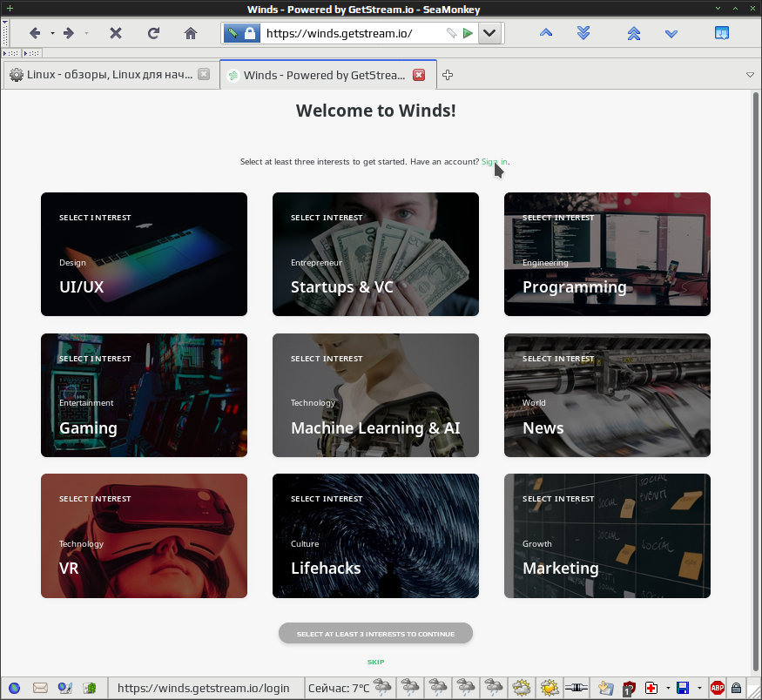The image size is (762, 700).
Task: Open Mail via the envelope status bar icon
Action: [x=40, y=688]
